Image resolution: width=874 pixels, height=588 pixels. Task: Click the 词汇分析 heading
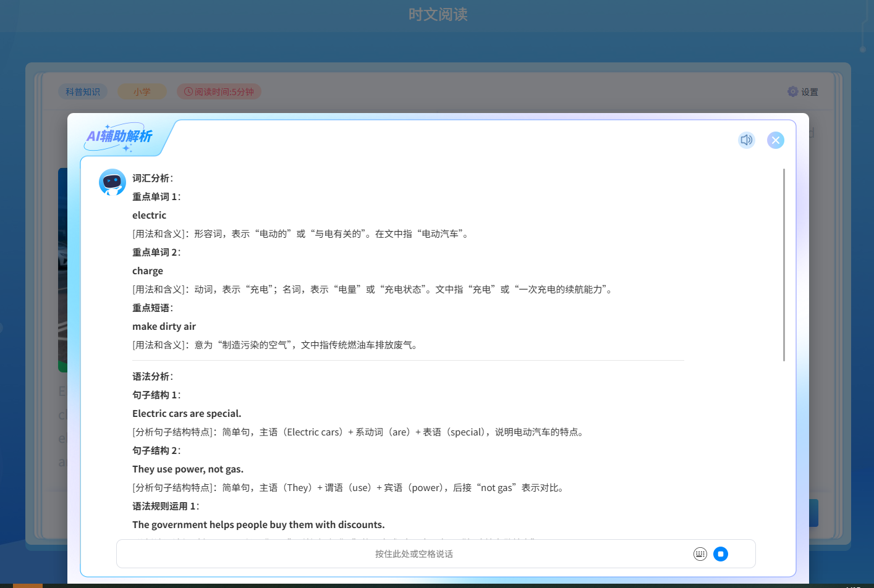coord(152,178)
